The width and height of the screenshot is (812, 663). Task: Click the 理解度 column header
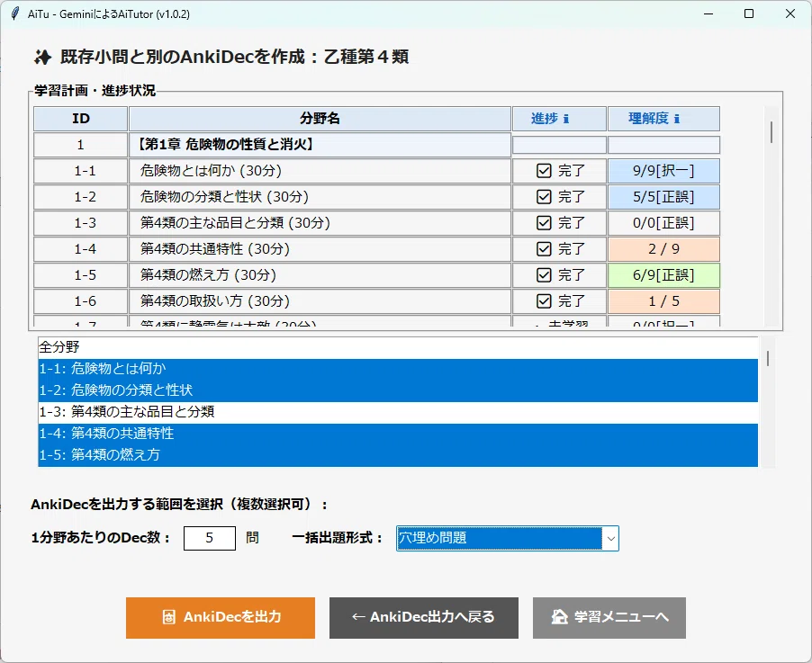pyautogui.click(x=663, y=119)
